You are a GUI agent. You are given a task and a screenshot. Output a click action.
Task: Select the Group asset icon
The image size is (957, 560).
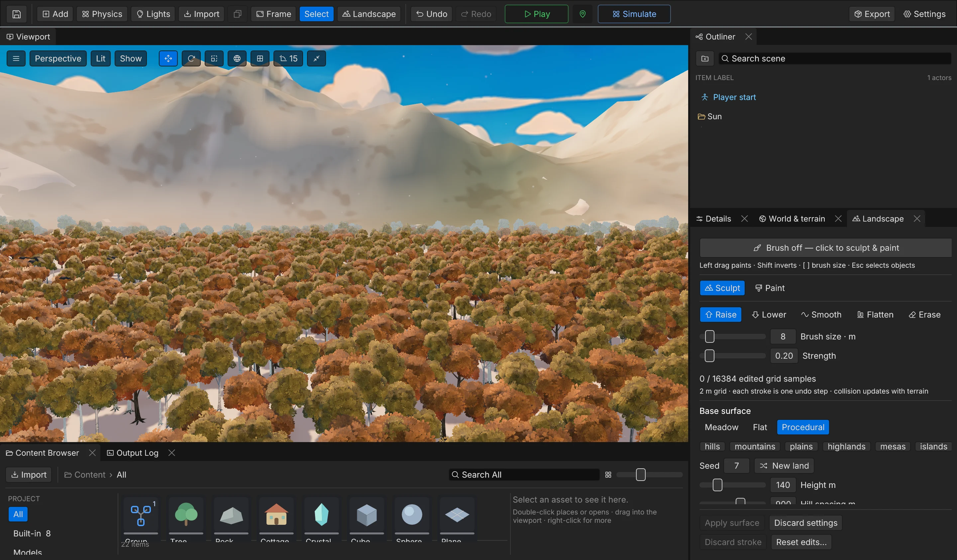pos(141,515)
